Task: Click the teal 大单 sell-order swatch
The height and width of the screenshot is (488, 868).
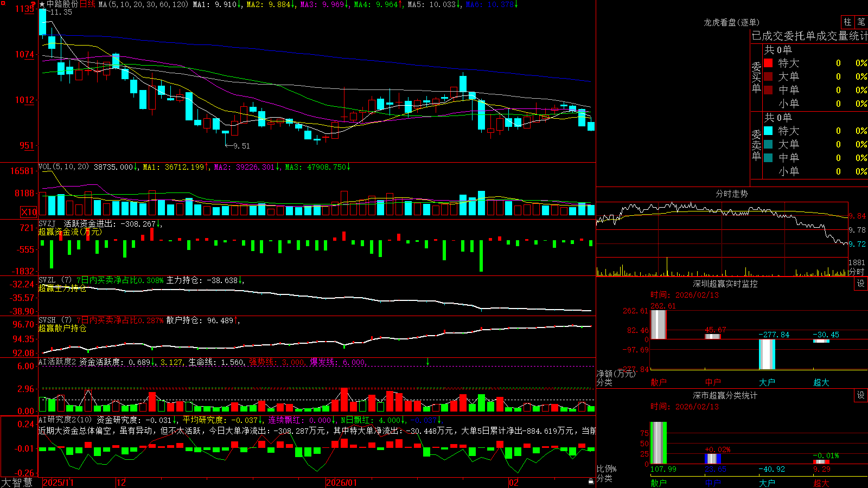Action: [x=768, y=144]
